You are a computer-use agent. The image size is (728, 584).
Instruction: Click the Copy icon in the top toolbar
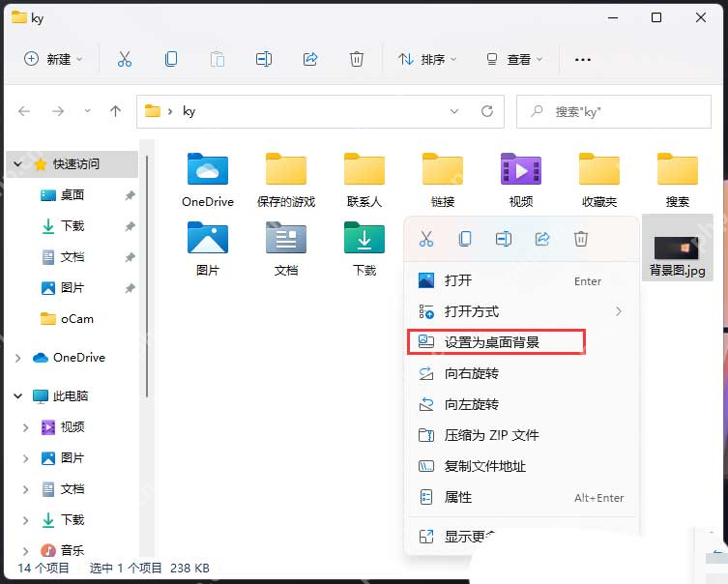(x=171, y=59)
